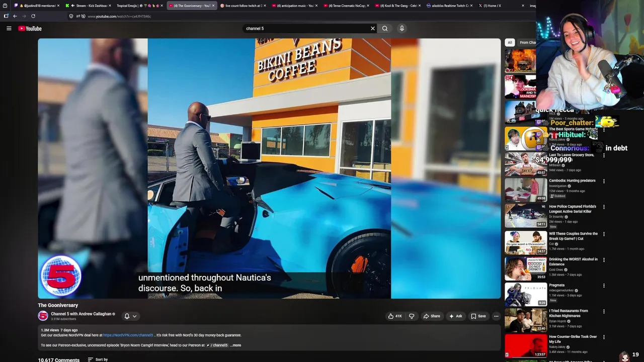Click the site info shield icon in address bar
This screenshot has height=362, width=644.
71,16
